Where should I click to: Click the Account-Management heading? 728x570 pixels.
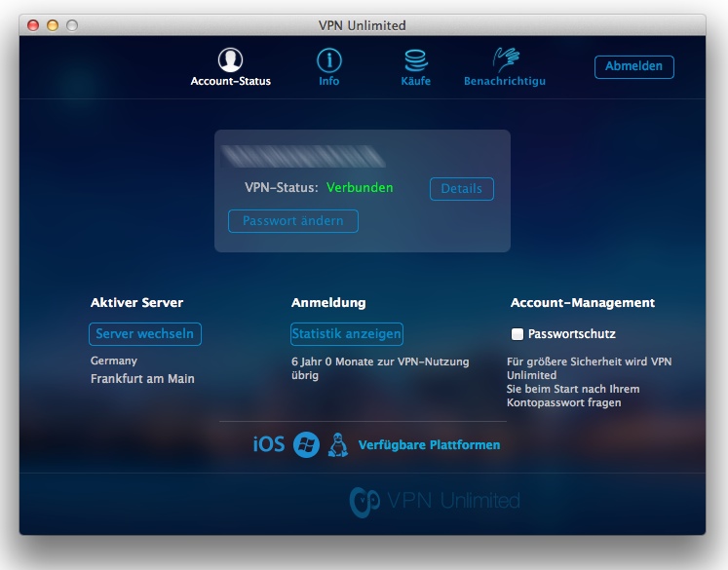[x=583, y=303]
